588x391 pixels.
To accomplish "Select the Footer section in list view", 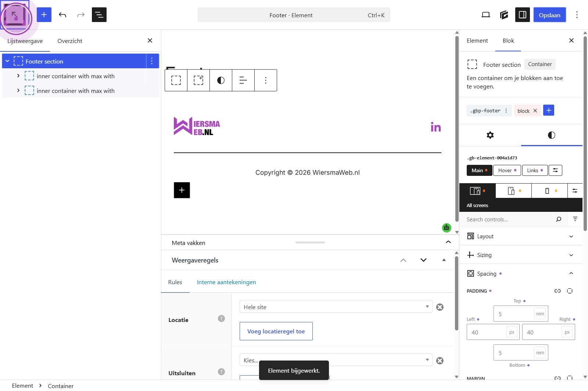I will 74,61.
